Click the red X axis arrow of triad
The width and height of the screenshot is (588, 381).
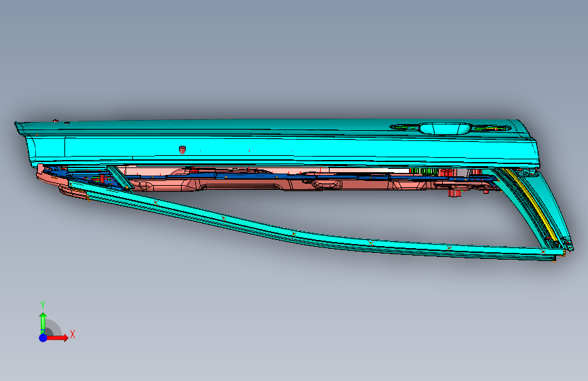[57, 338]
